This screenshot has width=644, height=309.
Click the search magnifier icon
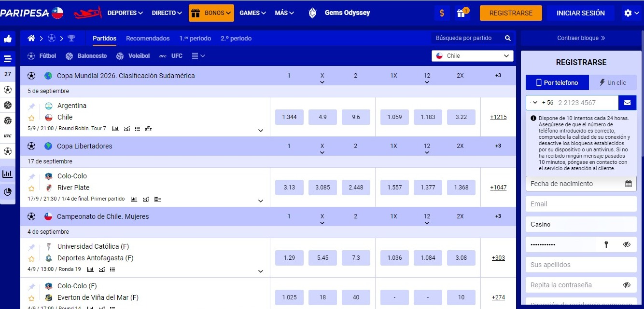point(508,38)
